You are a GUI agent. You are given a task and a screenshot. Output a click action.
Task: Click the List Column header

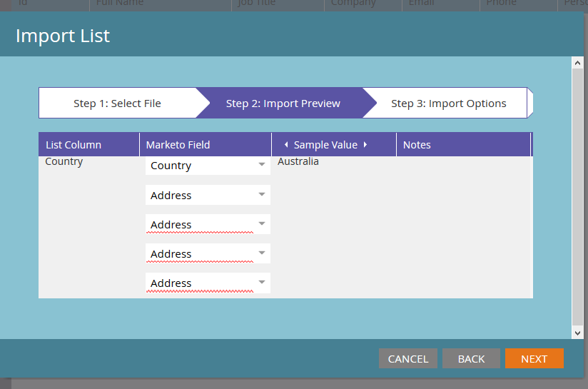tap(73, 145)
